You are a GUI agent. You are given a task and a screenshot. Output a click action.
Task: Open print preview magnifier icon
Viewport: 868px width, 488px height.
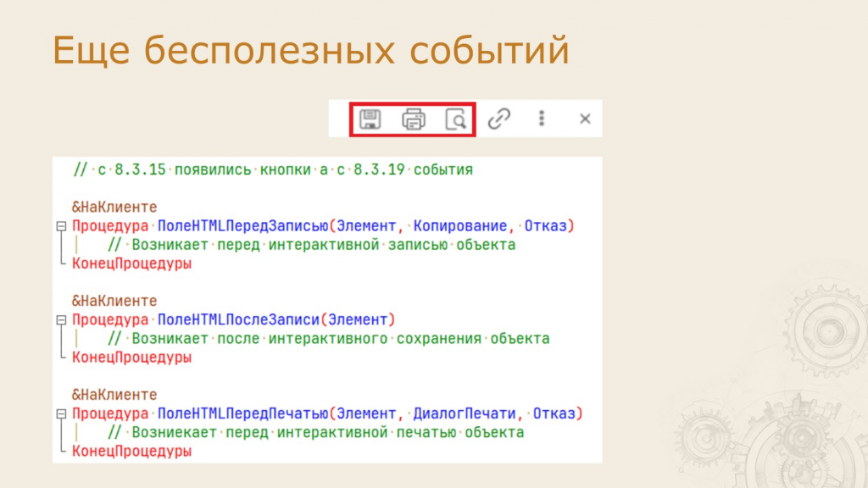(455, 119)
